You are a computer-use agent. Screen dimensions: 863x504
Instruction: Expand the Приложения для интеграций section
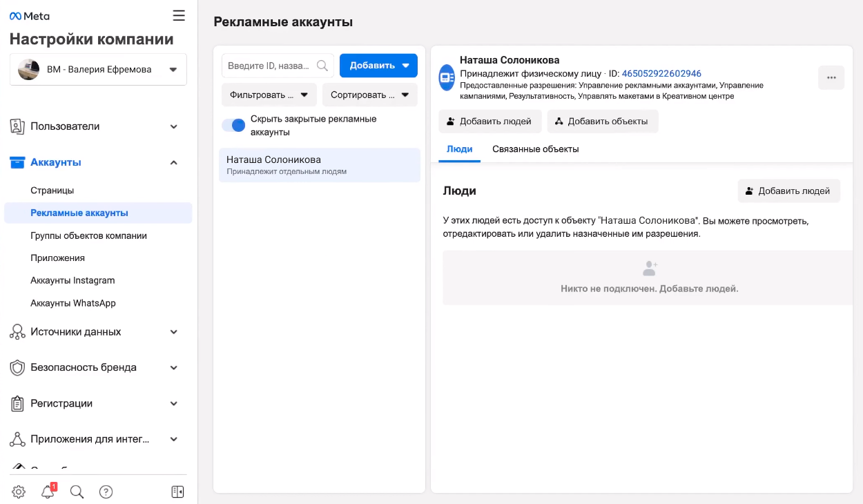pos(174,439)
